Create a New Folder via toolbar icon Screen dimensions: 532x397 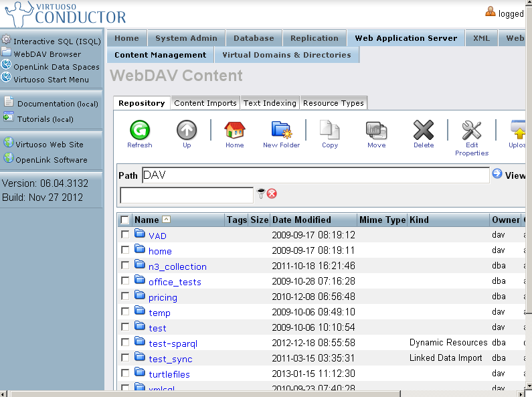tap(280, 130)
